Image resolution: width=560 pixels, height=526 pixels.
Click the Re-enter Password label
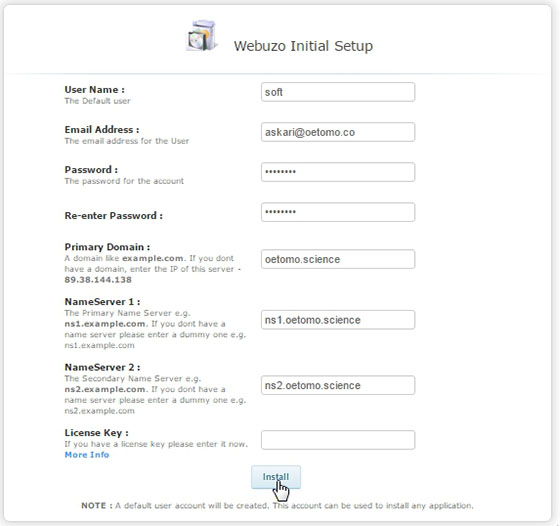(x=114, y=216)
